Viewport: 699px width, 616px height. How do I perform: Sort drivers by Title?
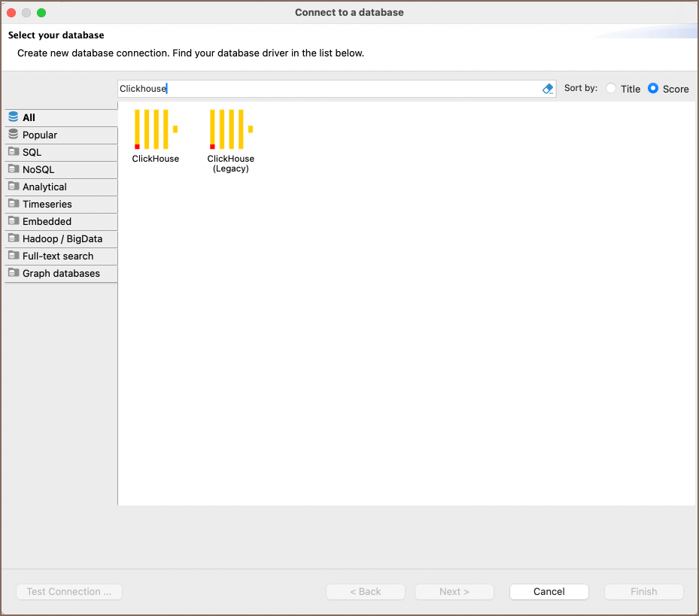tap(611, 89)
